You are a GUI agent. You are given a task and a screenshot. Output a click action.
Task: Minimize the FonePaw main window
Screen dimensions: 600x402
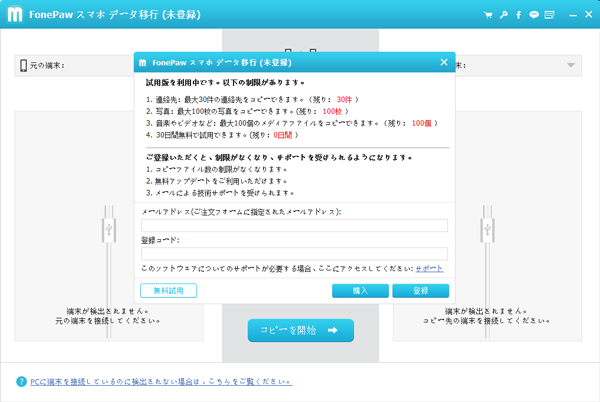[x=573, y=15]
